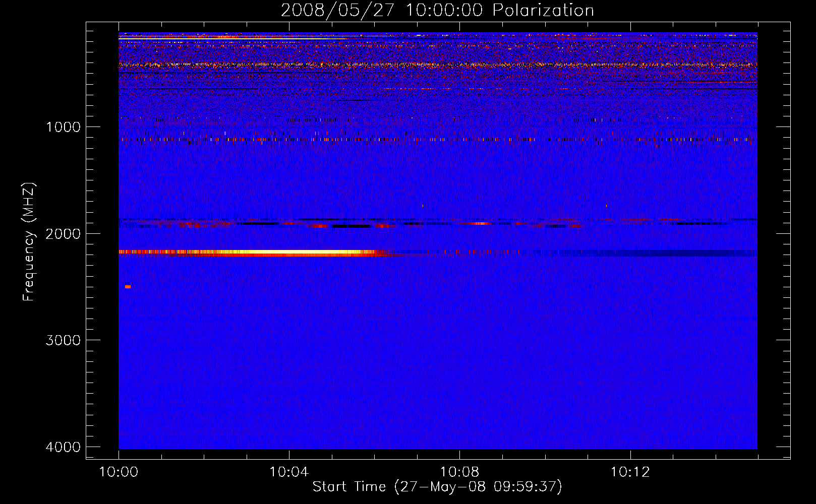Click the small orange blip near 2500 MHz
This screenshot has width=816, height=504.
click(x=128, y=287)
